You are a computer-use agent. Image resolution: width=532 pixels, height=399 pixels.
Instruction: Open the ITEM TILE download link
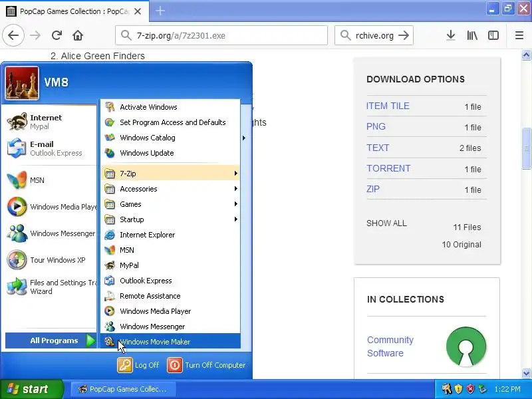click(x=388, y=106)
